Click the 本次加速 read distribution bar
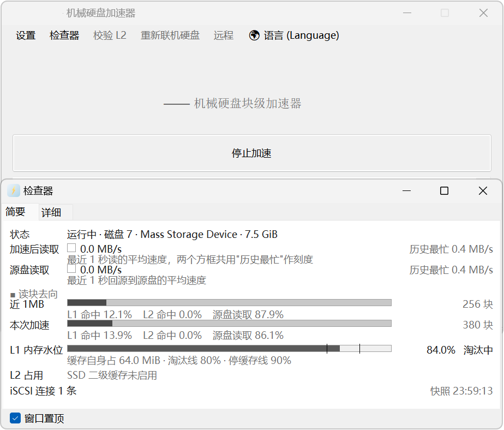This screenshot has width=504, height=430. tap(229, 323)
